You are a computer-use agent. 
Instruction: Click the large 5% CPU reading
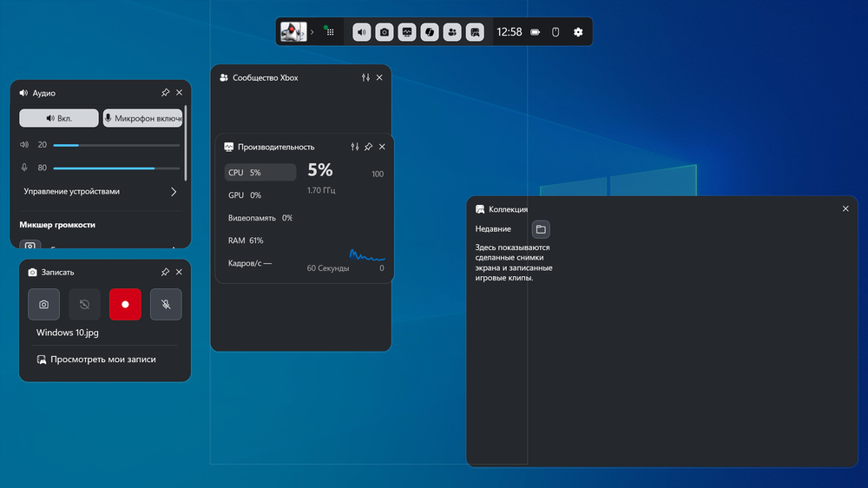point(320,169)
